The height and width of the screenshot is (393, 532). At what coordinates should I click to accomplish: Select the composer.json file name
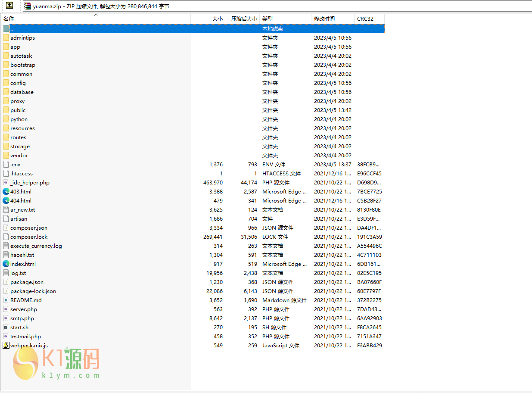click(x=29, y=228)
